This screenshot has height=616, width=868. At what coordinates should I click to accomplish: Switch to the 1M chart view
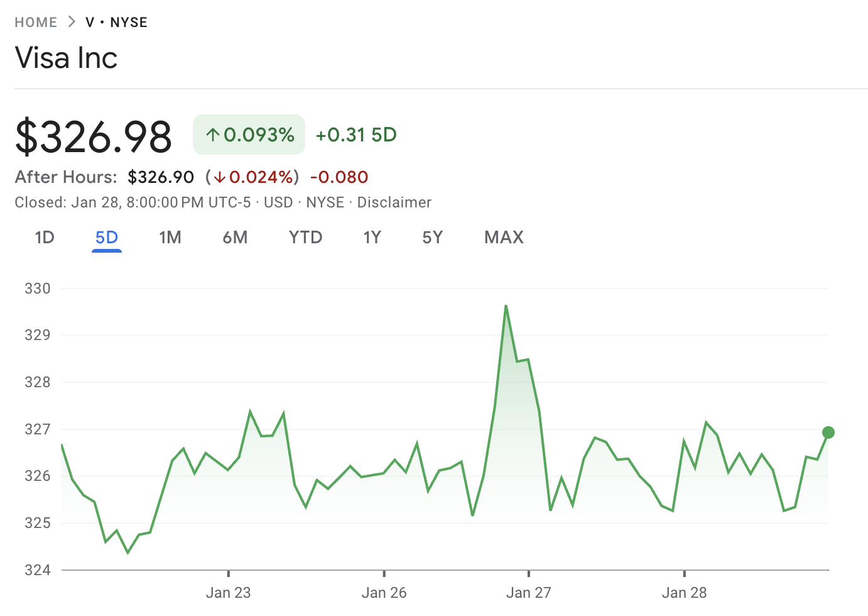tap(170, 238)
